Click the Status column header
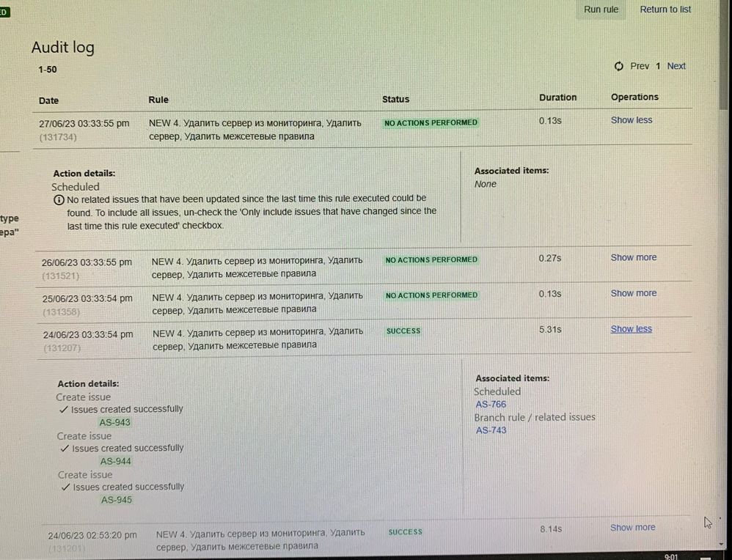Screen dimensions: 732x560 pos(395,99)
